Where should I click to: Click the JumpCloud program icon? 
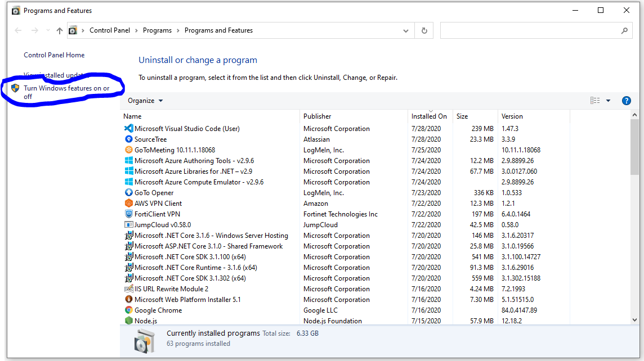[128, 224]
